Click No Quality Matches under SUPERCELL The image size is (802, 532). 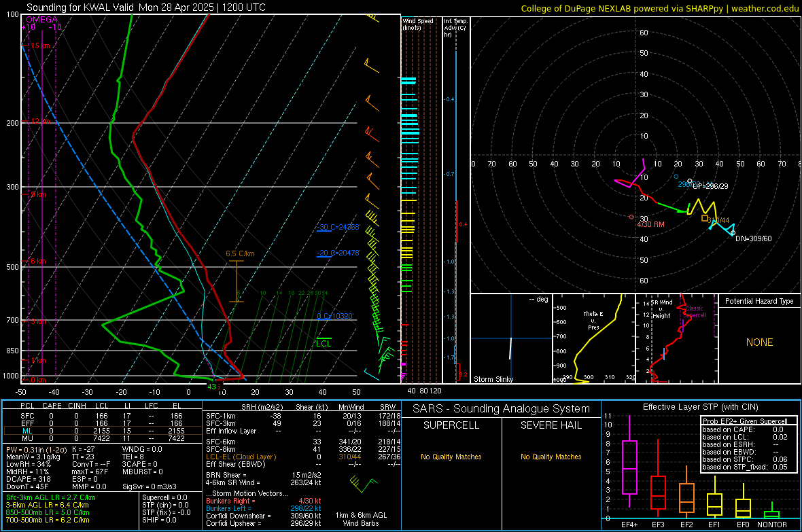[451, 457]
